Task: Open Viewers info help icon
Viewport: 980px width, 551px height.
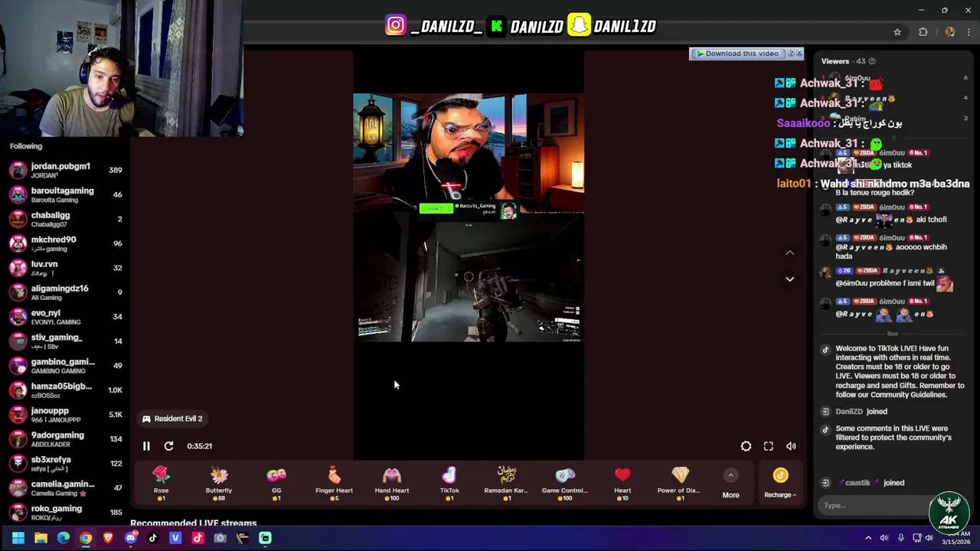Action: pyautogui.click(x=871, y=61)
